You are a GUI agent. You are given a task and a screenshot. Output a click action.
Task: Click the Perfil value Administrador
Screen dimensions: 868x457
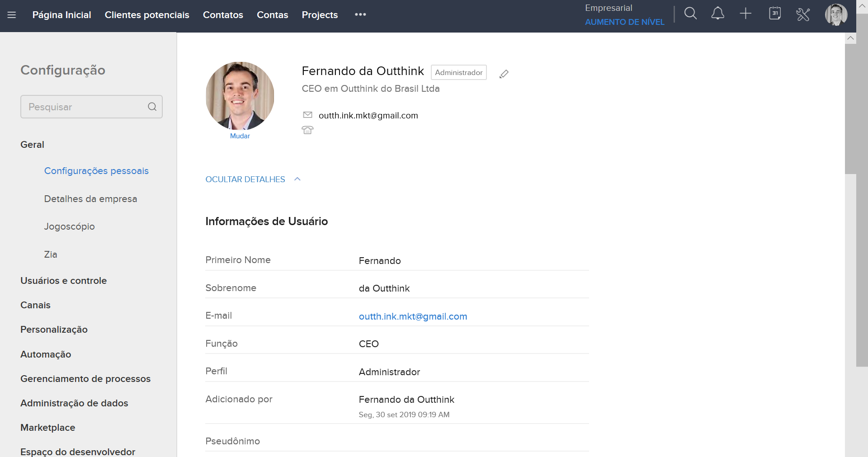389,372
